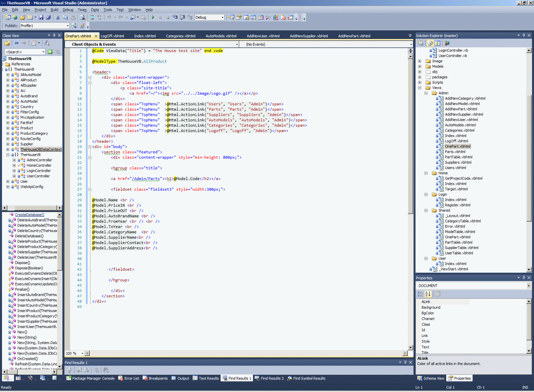534x392 pixels.
Task: Expand the Models folder in Solution Explorer
Action: (420, 66)
